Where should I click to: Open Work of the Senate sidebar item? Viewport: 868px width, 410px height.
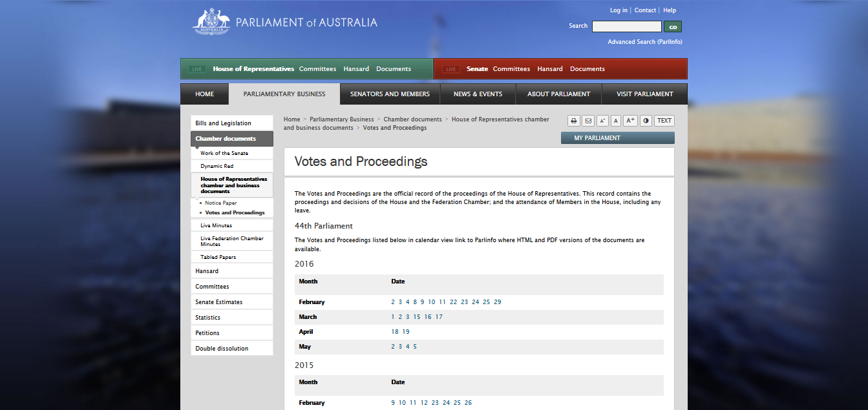tap(232, 154)
